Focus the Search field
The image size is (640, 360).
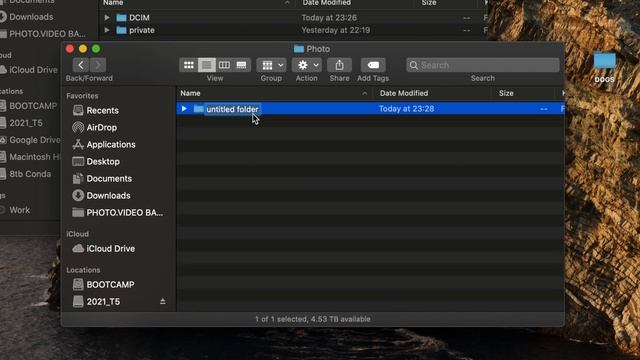(483, 65)
